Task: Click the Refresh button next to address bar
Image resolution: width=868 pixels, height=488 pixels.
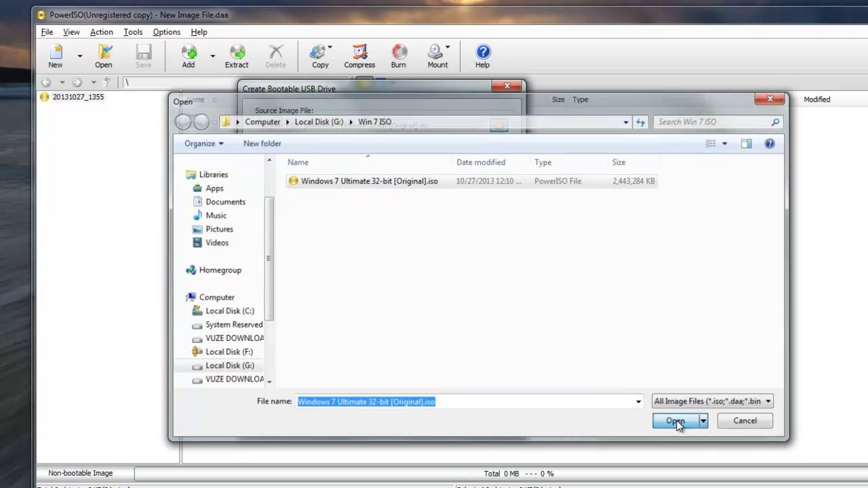Action: 641,122
